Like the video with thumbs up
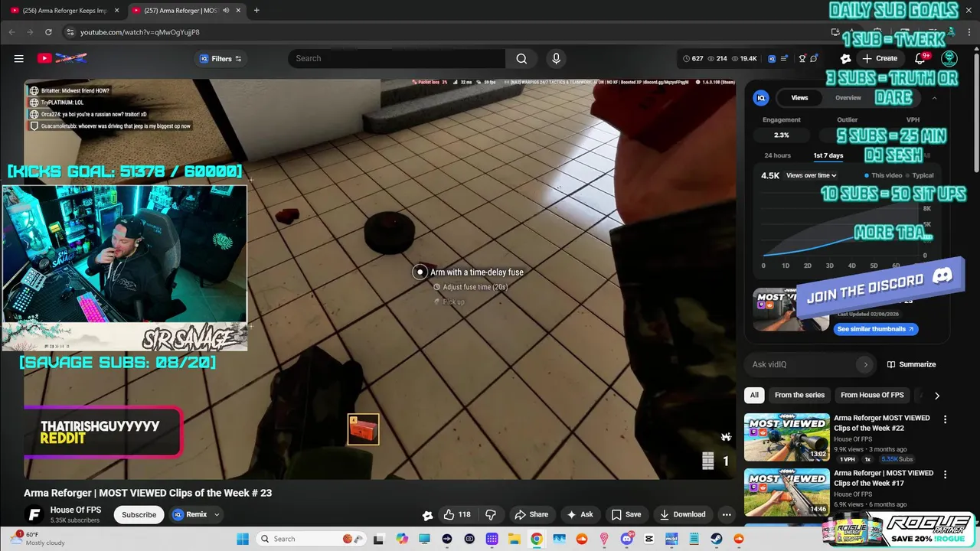Image resolution: width=980 pixels, height=551 pixels. (457, 514)
